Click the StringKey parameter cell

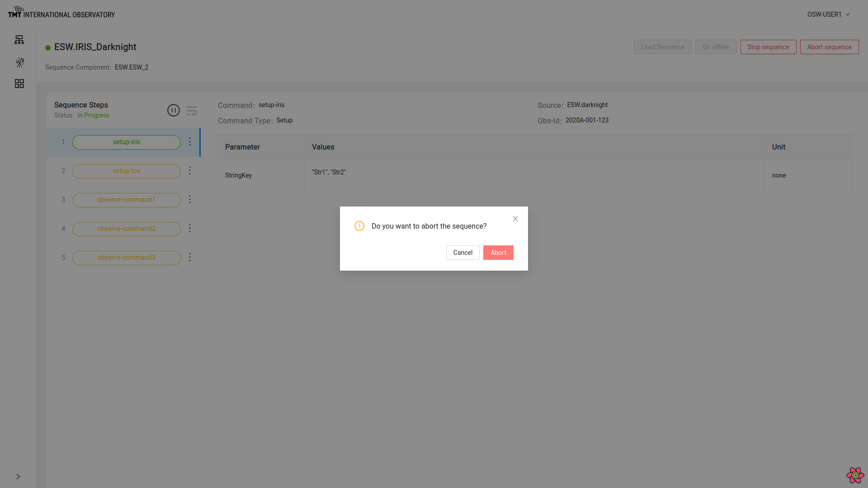[261, 175]
